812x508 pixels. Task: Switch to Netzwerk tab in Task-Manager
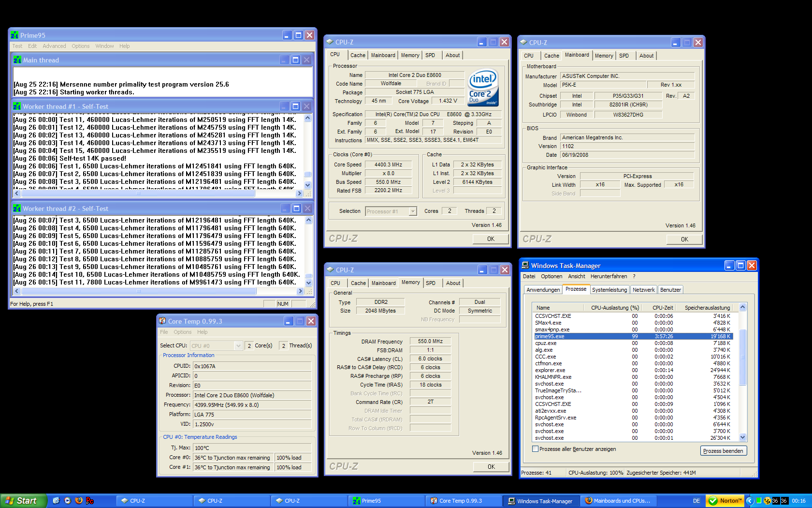coord(643,290)
